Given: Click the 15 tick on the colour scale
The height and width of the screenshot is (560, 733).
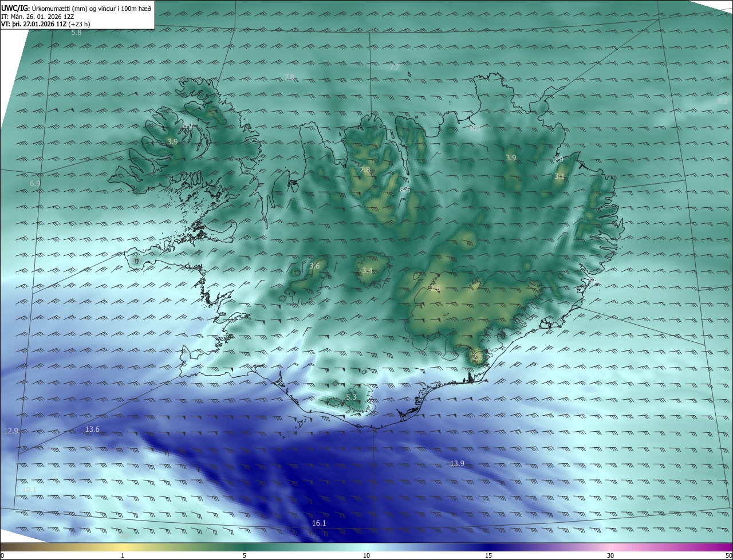Looking at the screenshot, I should point(488,555).
